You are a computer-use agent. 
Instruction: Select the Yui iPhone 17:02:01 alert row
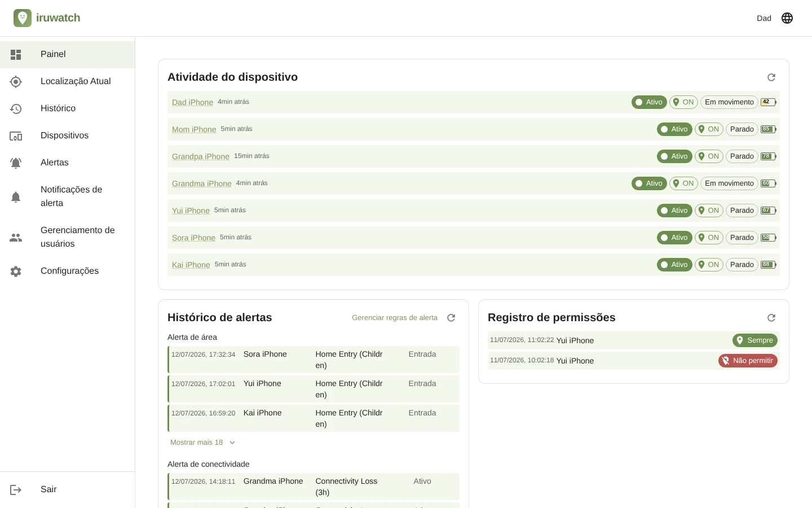(314, 389)
